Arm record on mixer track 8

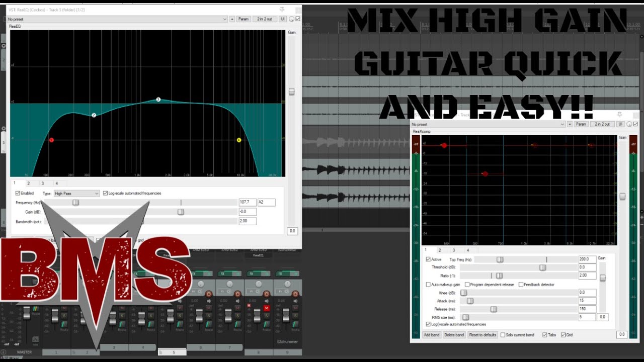tap(267, 294)
